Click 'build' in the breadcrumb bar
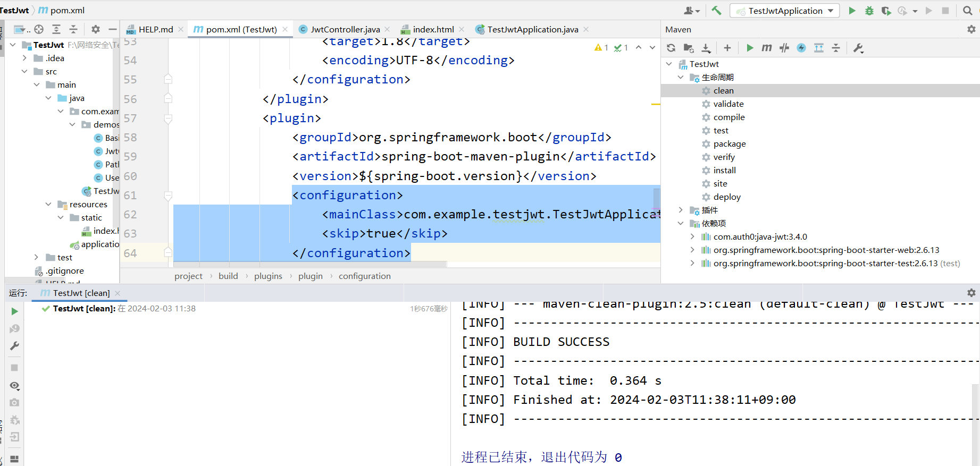 pyautogui.click(x=228, y=276)
